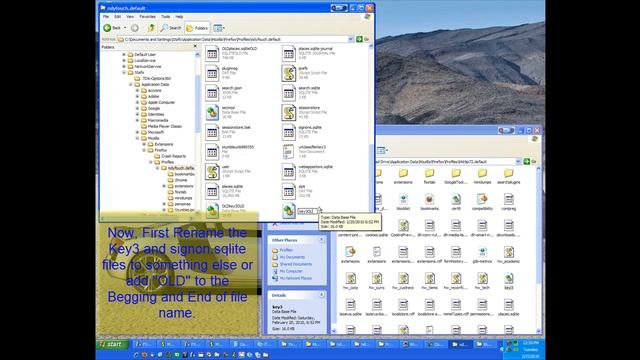Close the Folders pane with its X

(x=195, y=47)
